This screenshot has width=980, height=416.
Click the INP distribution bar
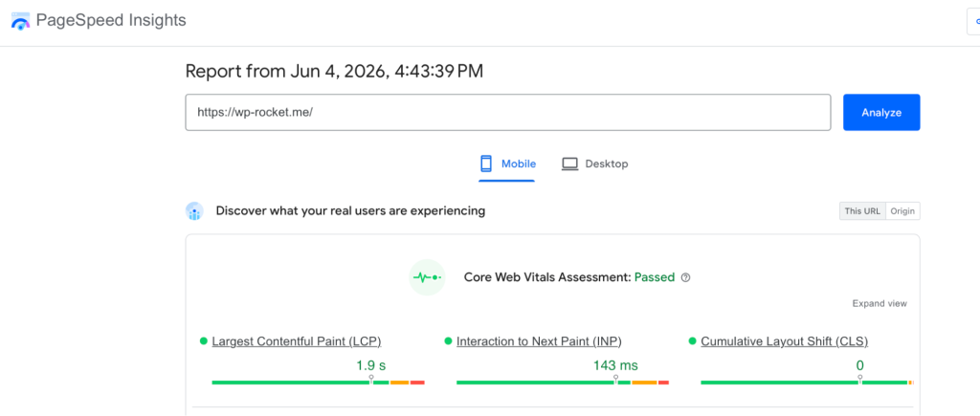tap(563, 383)
